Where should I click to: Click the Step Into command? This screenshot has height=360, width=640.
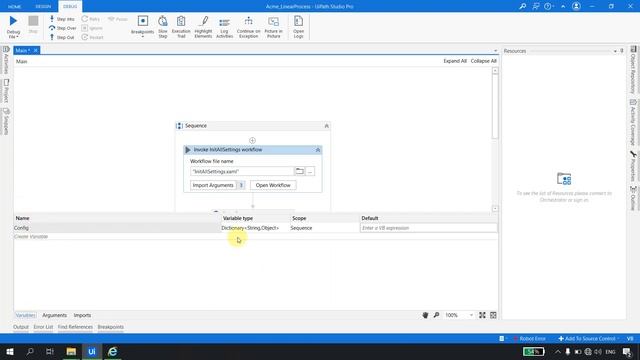pos(62,19)
